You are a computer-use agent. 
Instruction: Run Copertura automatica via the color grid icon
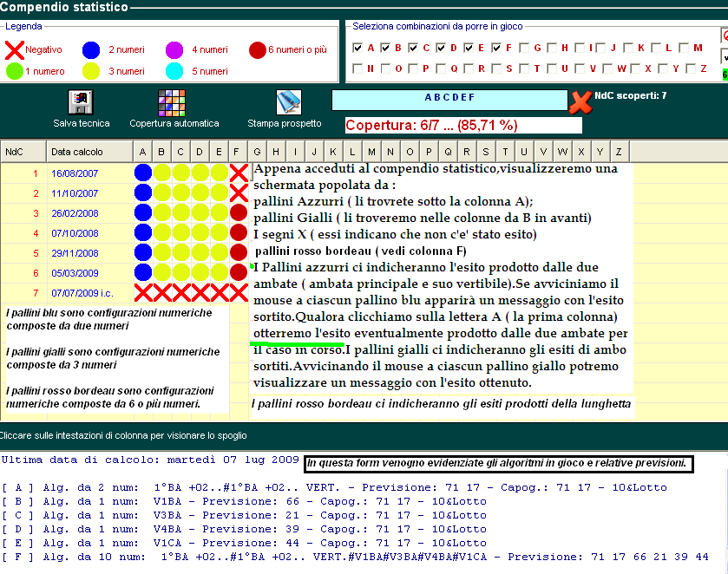pos(172,102)
